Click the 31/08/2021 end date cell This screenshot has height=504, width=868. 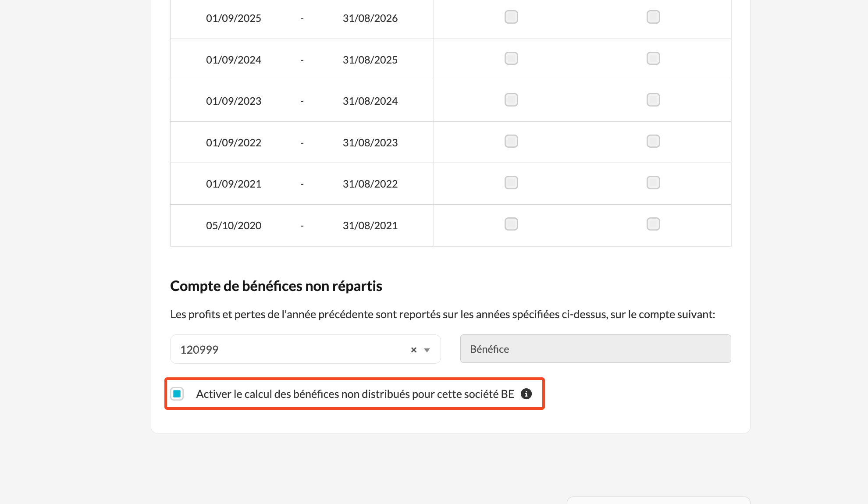[x=370, y=226]
